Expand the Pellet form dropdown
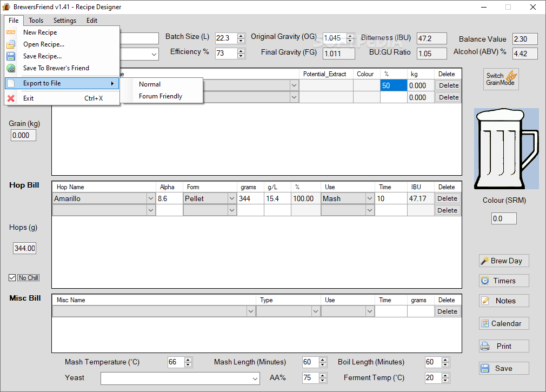Viewport: 546px width, 392px height. (232, 198)
